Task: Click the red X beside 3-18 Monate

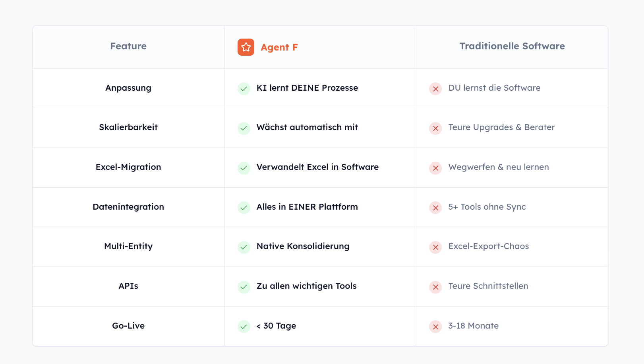Action: tap(435, 327)
